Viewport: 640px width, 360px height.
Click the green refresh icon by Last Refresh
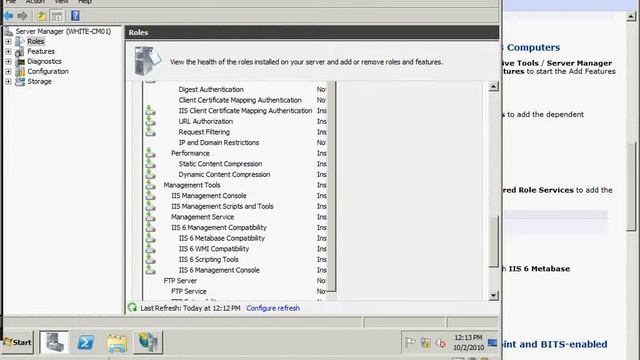pos(132,307)
